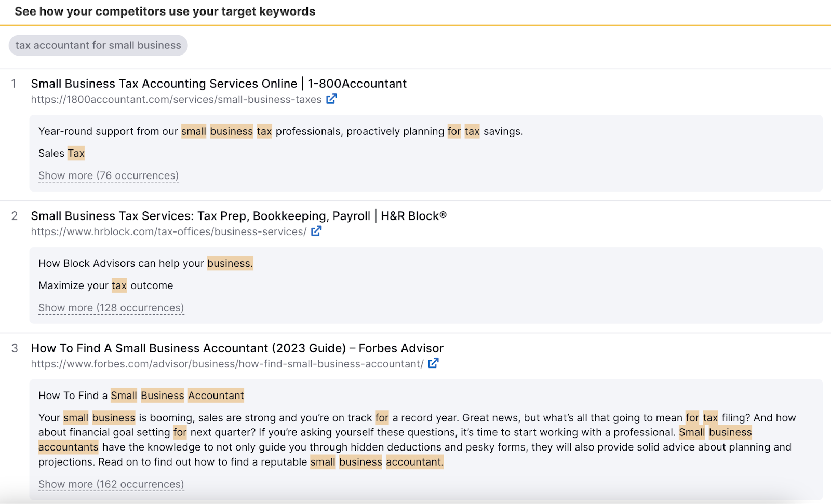
Task: Click the highlighted 'tax' in 'Maximize your tax outcome'
Action: coord(119,285)
